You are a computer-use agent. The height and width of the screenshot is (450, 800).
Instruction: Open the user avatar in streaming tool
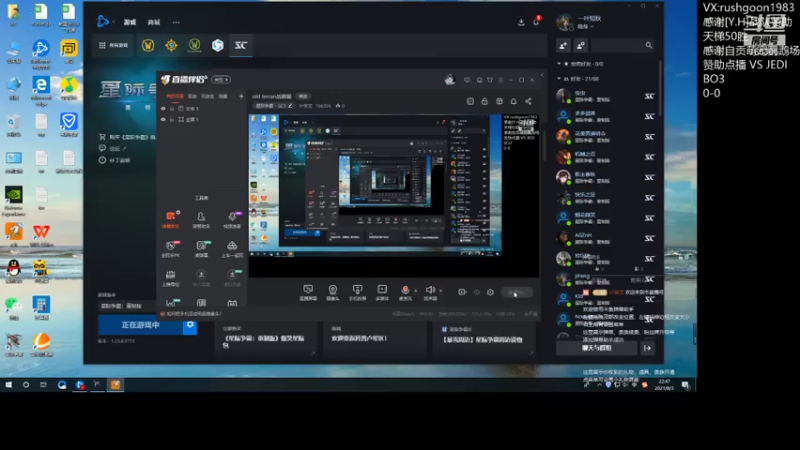(449, 80)
